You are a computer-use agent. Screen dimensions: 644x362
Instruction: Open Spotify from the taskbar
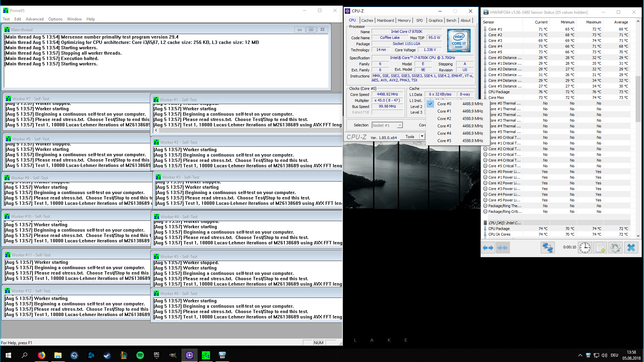click(x=140, y=355)
